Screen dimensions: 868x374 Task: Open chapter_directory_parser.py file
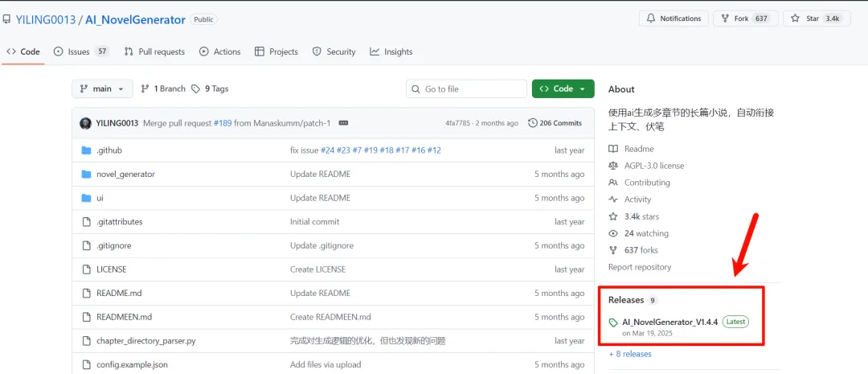[x=146, y=341]
